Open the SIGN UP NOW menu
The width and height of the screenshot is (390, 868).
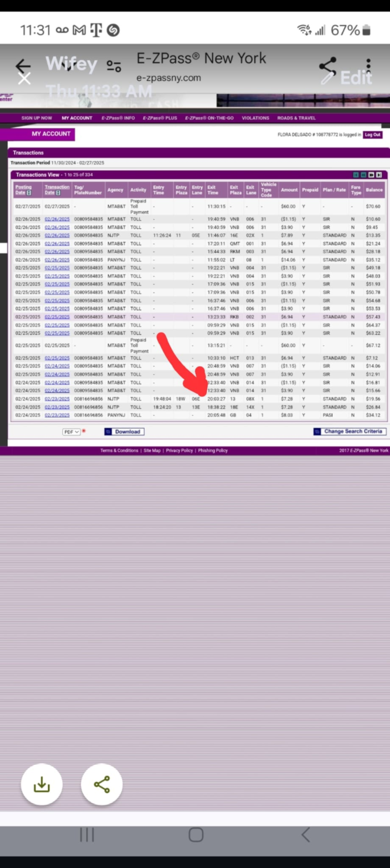point(37,118)
